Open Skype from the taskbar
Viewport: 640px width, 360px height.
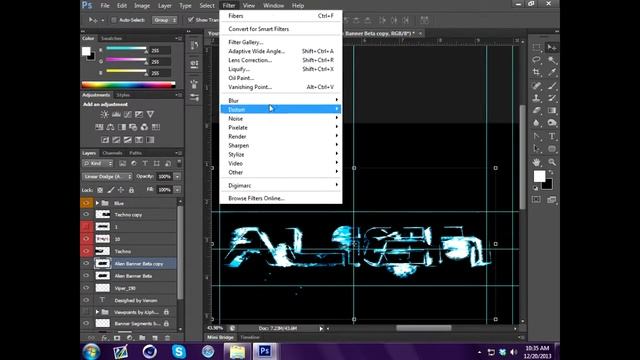pos(179,351)
